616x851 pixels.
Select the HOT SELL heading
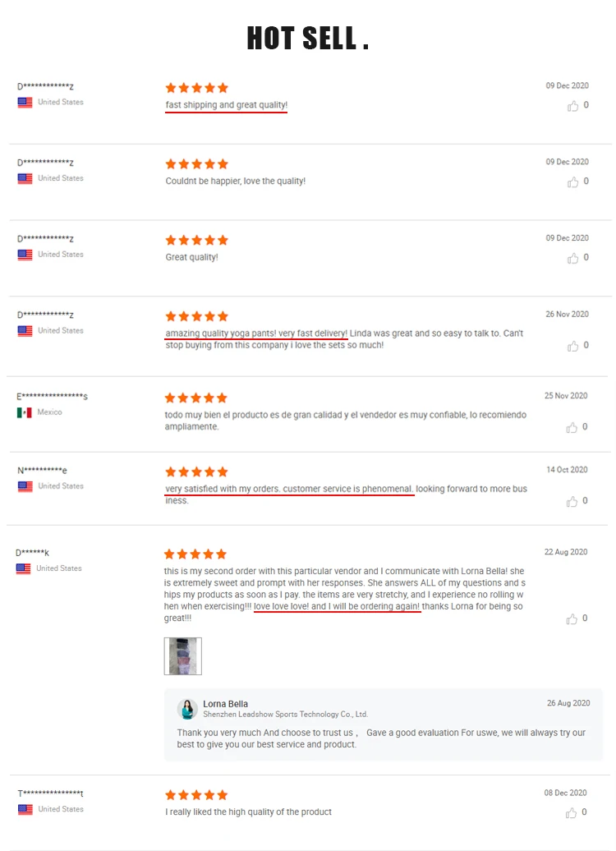[308, 39]
